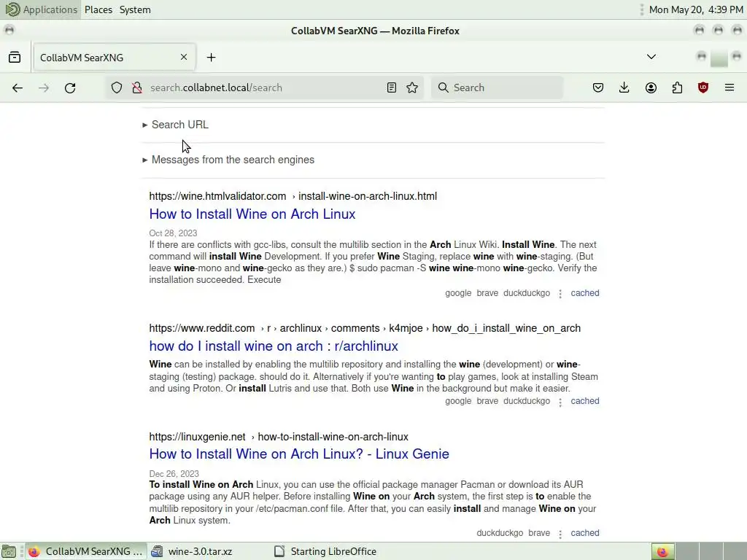Click duckduckgo label under htmlvalidator result
Viewport: 747px width, 560px height.
[527, 293]
